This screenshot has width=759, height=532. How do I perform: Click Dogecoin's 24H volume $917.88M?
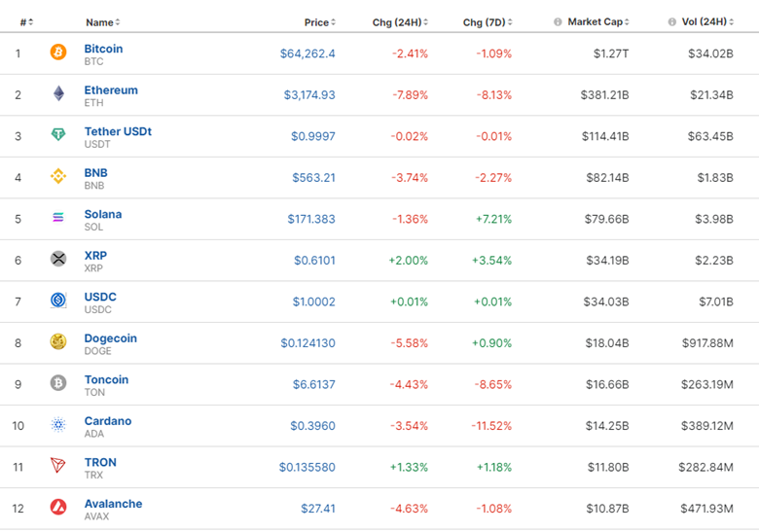(x=707, y=343)
